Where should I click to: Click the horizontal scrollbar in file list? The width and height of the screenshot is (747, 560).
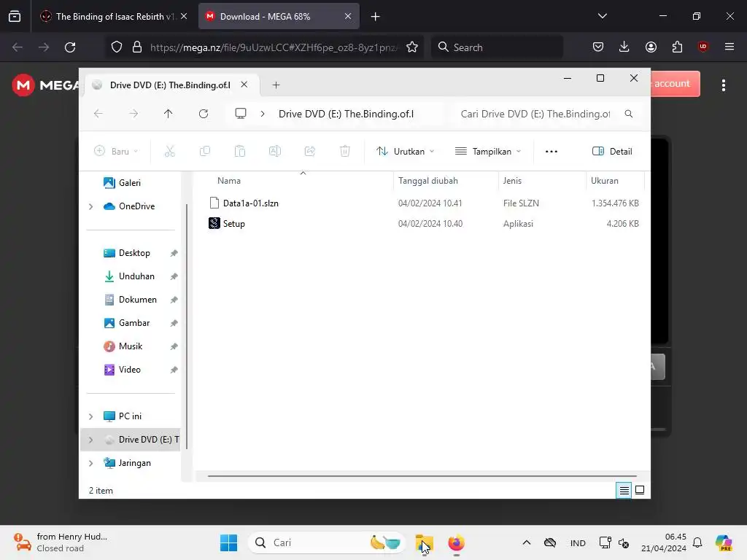[x=422, y=475]
